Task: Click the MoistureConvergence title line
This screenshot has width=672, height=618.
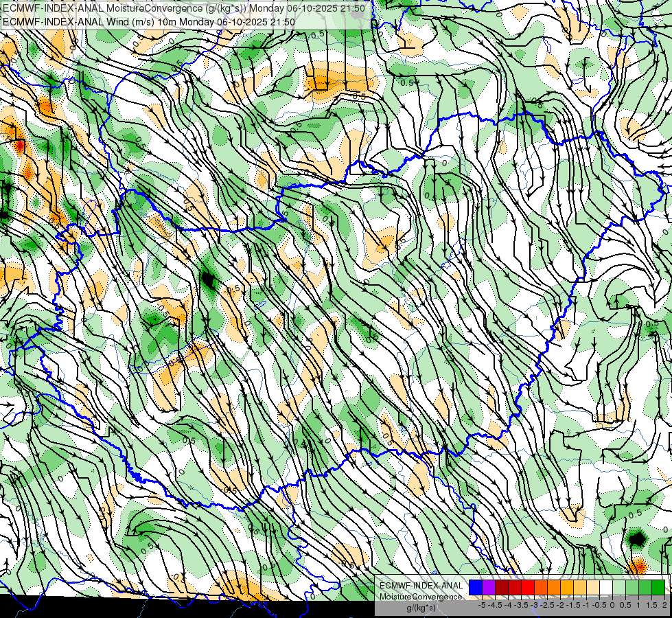Action: 184,8
